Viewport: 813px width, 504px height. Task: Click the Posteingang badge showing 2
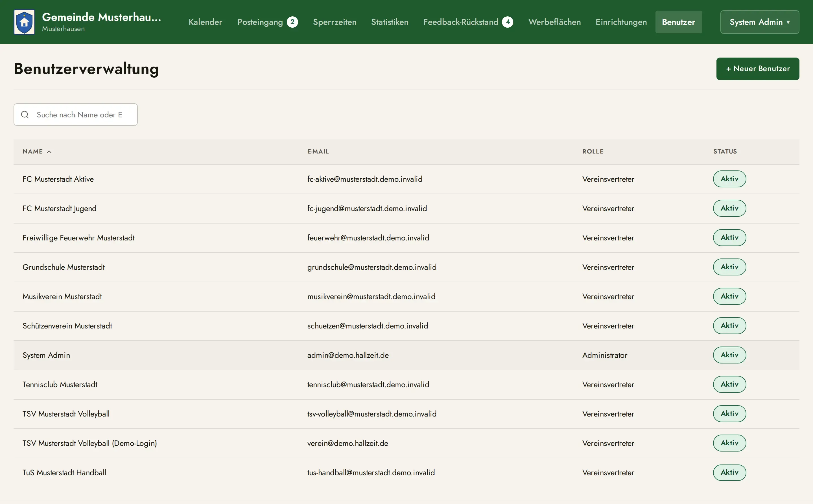[292, 22]
